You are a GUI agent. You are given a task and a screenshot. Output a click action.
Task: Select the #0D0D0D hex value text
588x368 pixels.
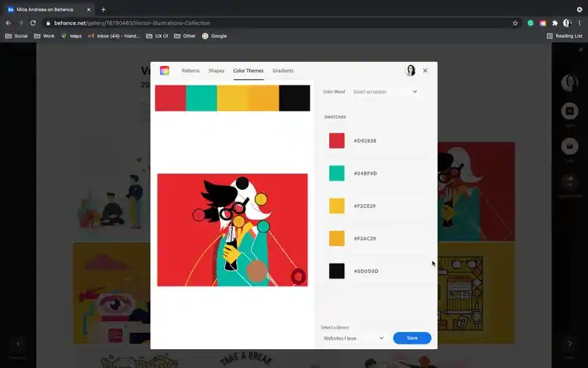tap(366, 271)
